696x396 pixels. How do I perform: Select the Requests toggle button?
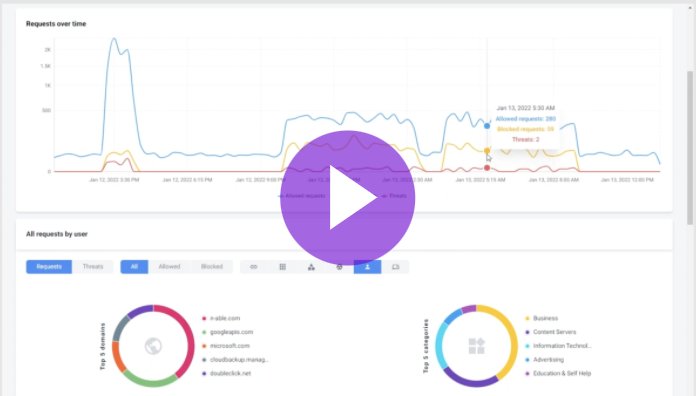(x=49, y=266)
